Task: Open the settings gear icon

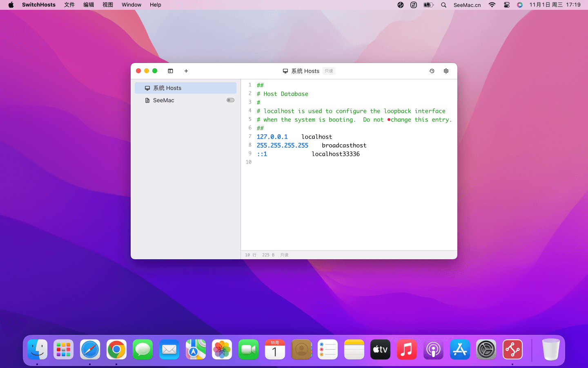Action: pos(446,71)
